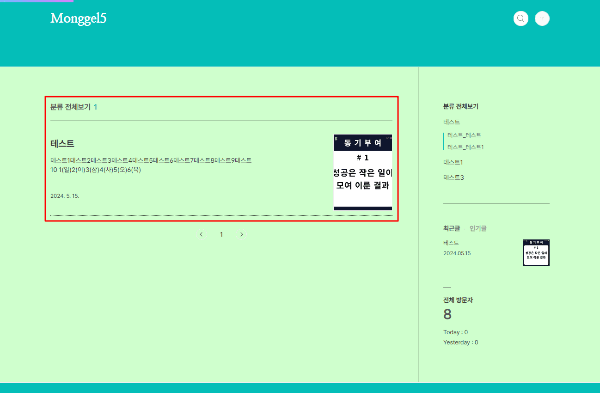The width and height of the screenshot is (600, 393).
Task: Open the 동기부여 thumbnail of the listed post
Action: pyautogui.click(x=363, y=172)
